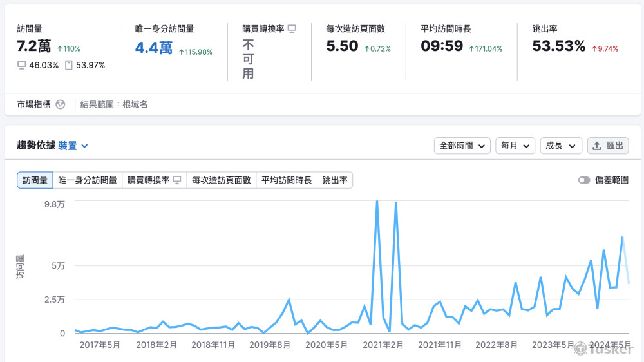This screenshot has height=362, width=644.
Task: Select the 每次造訪頁面數 chart tab
Action: tap(221, 180)
